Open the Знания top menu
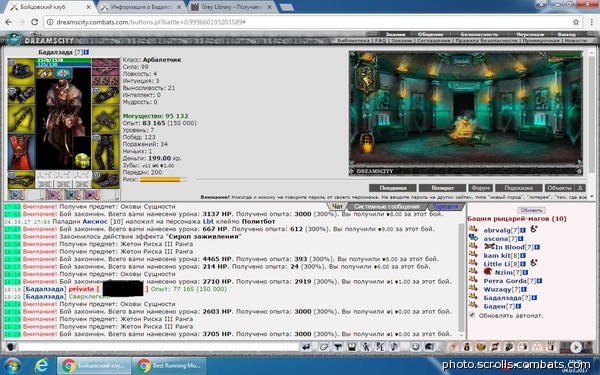Screen dimensions: 600x375 (395, 34)
